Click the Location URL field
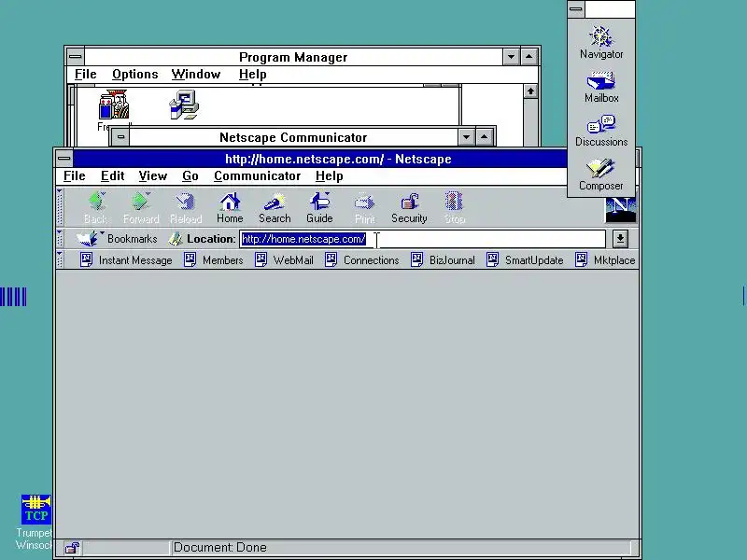This screenshot has width=747, height=560. [423, 239]
